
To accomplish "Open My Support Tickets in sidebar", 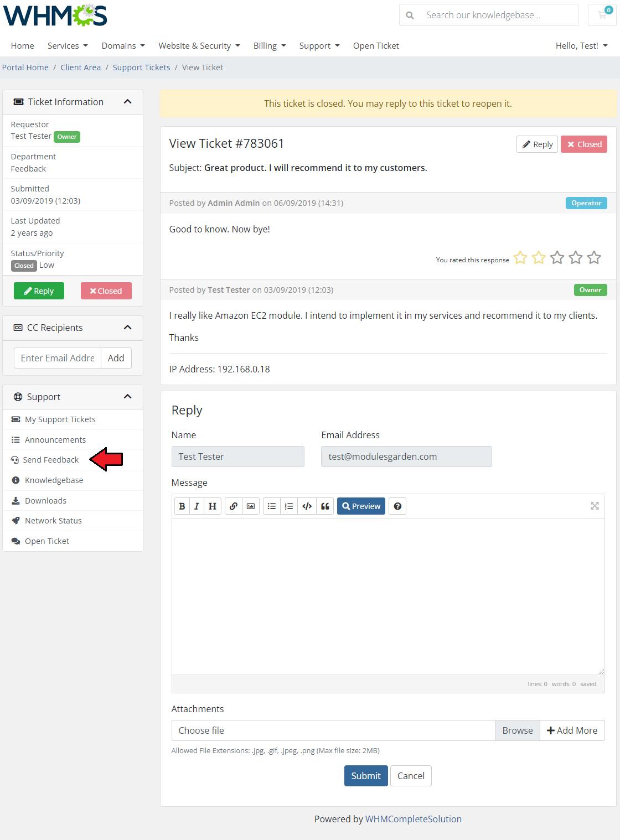I will [x=73, y=419].
